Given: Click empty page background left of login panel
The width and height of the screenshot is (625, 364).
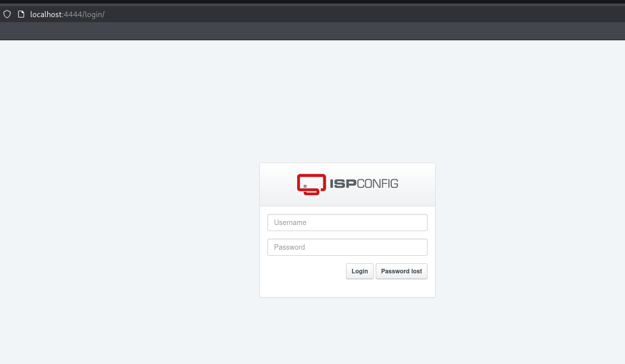Looking at the screenshot, I should (126, 227).
